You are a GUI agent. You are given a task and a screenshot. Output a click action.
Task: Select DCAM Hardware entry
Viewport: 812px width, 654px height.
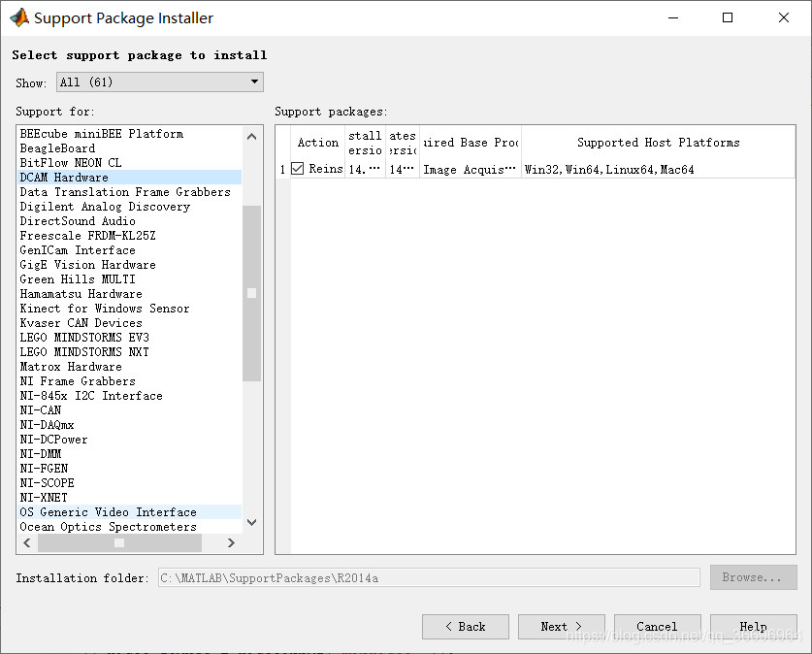click(x=129, y=178)
